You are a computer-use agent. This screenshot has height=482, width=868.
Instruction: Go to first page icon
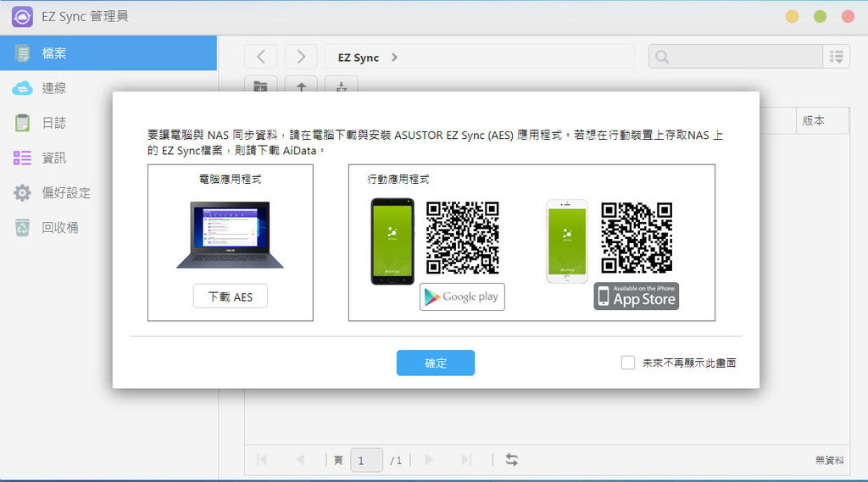click(262, 459)
